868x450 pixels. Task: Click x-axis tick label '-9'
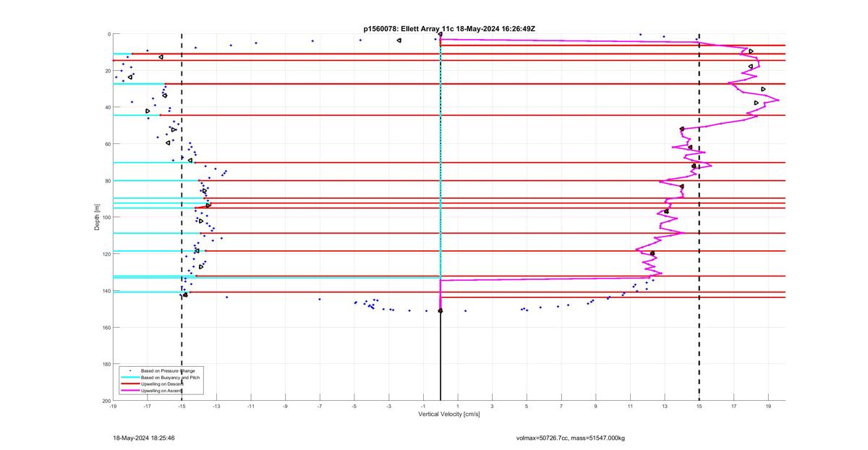pyautogui.click(x=285, y=407)
